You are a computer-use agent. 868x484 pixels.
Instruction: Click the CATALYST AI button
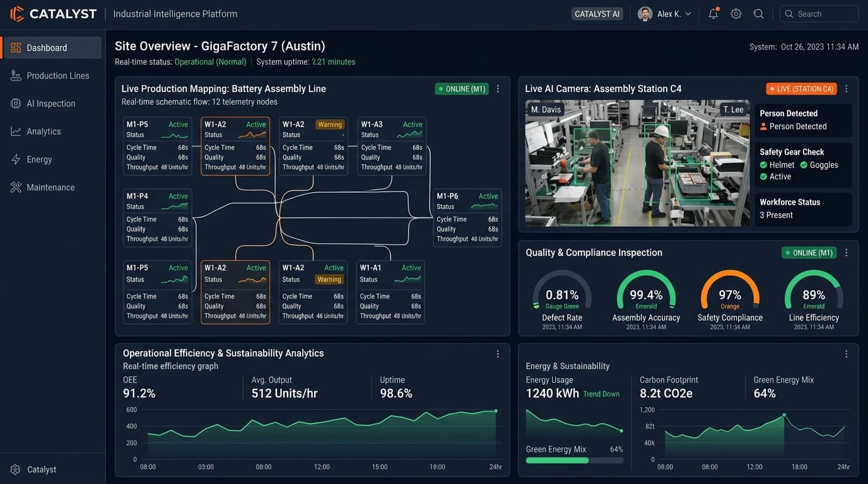point(597,14)
